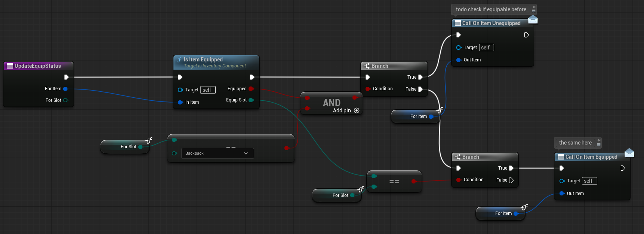
Task: Click the envelope icon on Call On Item Equipped
Action: pyautogui.click(x=629, y=153)
